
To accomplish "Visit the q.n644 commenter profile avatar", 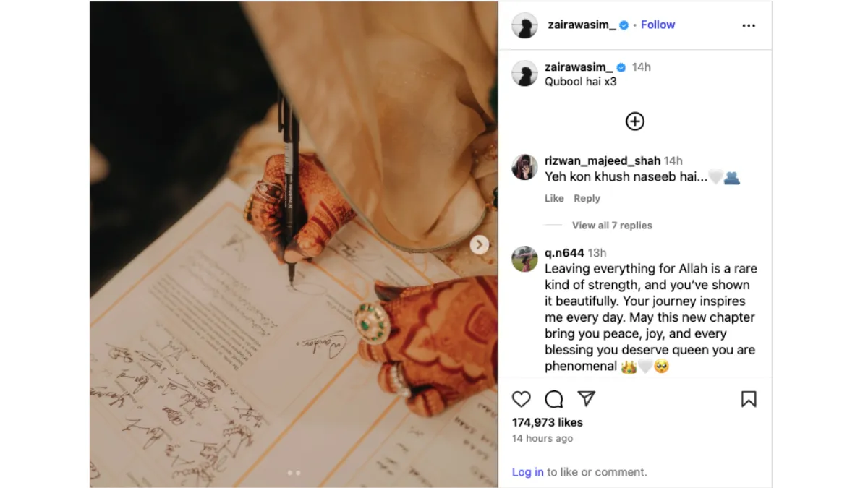I will point(525,259).
